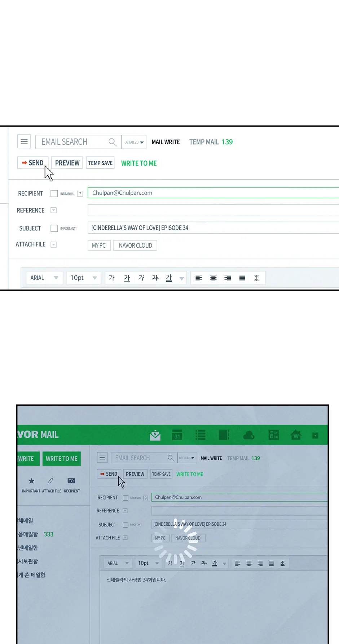Check the Individual checkbox in the blue-tinted window
The height and width of the screenshot is (644, 339).
(126, 498)
